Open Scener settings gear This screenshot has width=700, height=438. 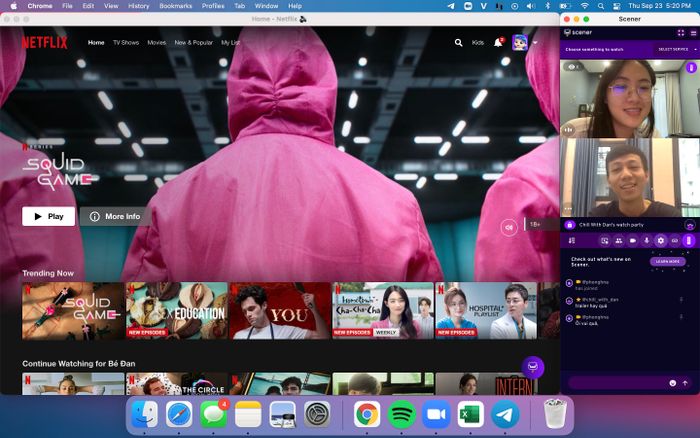tap(661, 241)
